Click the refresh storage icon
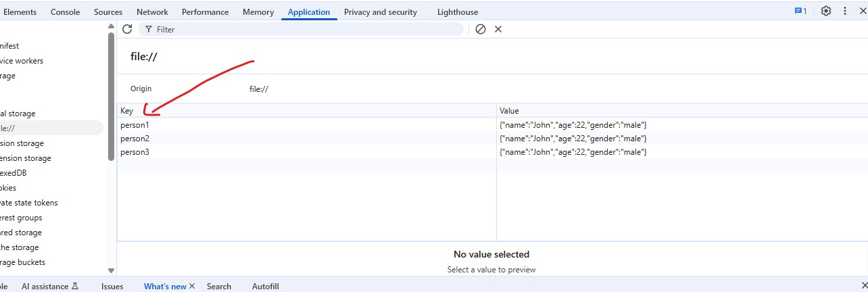This screenshot has width=868, height=292. pos(127,29)
